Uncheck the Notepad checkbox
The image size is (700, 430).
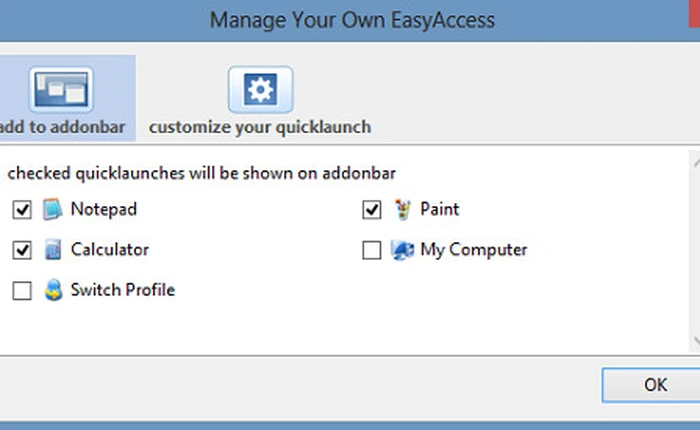pos(22,210)
